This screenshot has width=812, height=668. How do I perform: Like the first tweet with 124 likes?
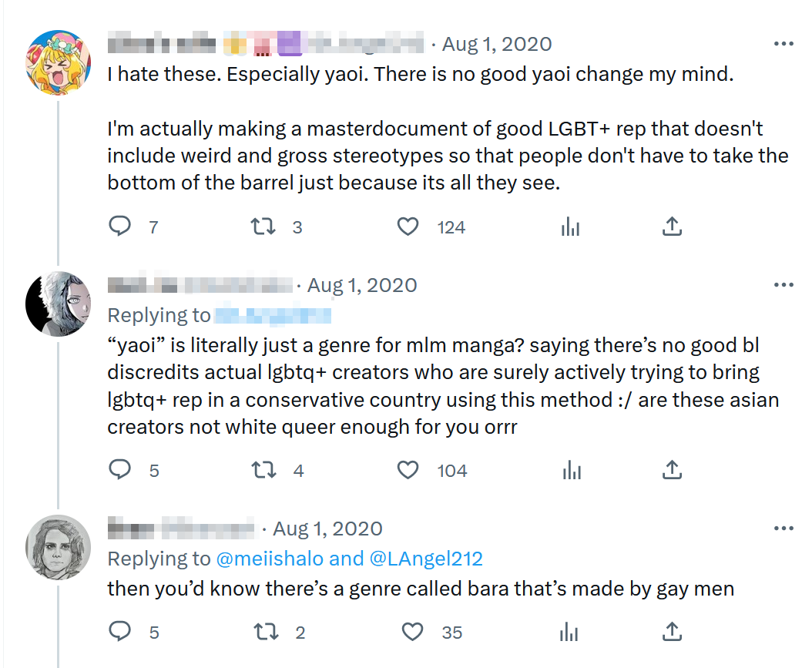[408, 227]
